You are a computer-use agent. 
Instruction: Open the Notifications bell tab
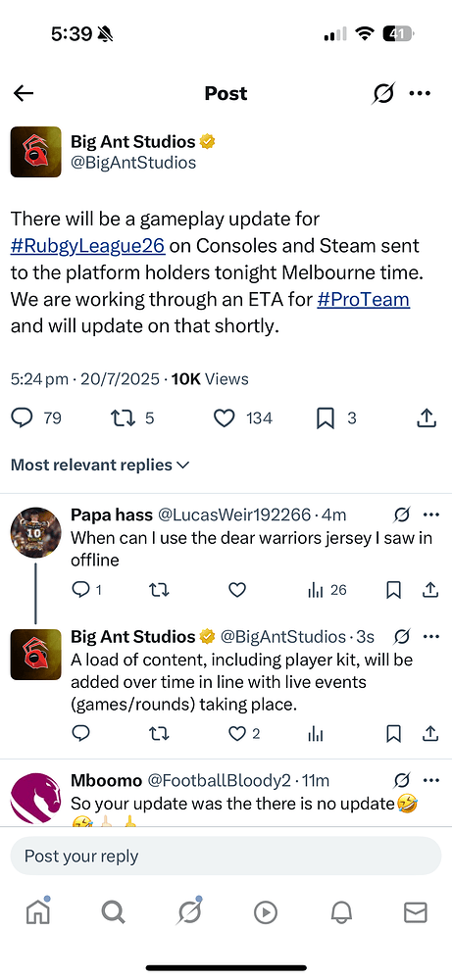(341, 913)
